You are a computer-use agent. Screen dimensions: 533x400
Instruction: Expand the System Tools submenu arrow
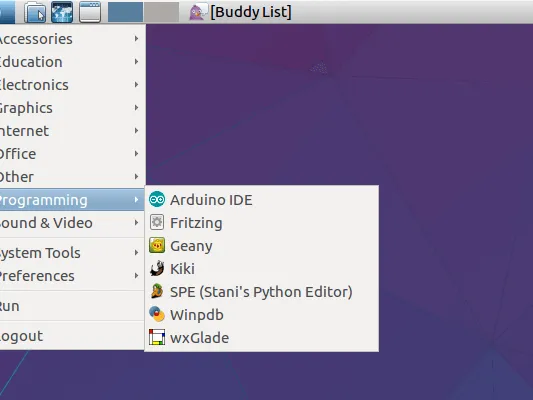136,253
